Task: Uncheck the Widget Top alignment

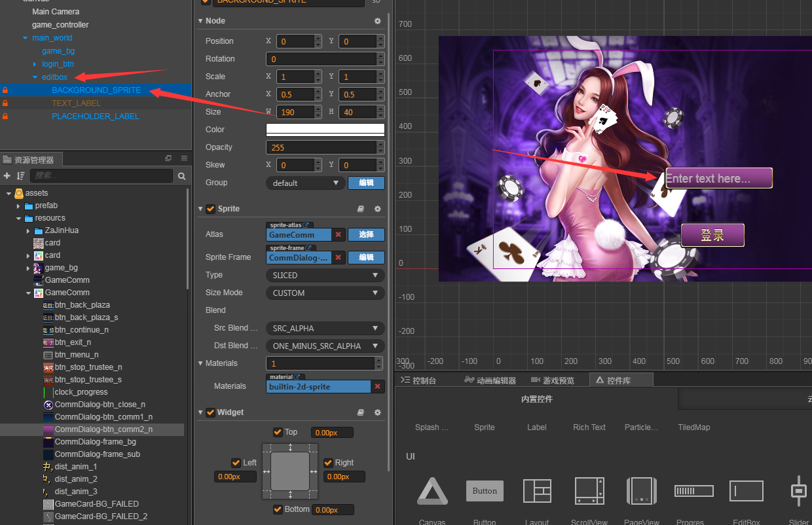Action: 278,432
